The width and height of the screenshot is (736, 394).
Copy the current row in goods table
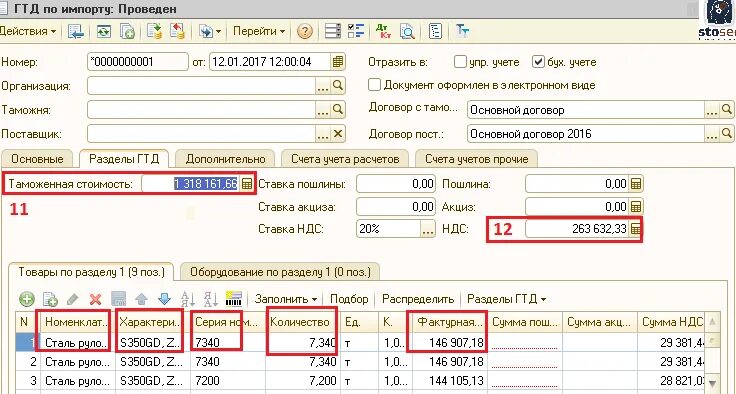50,299
